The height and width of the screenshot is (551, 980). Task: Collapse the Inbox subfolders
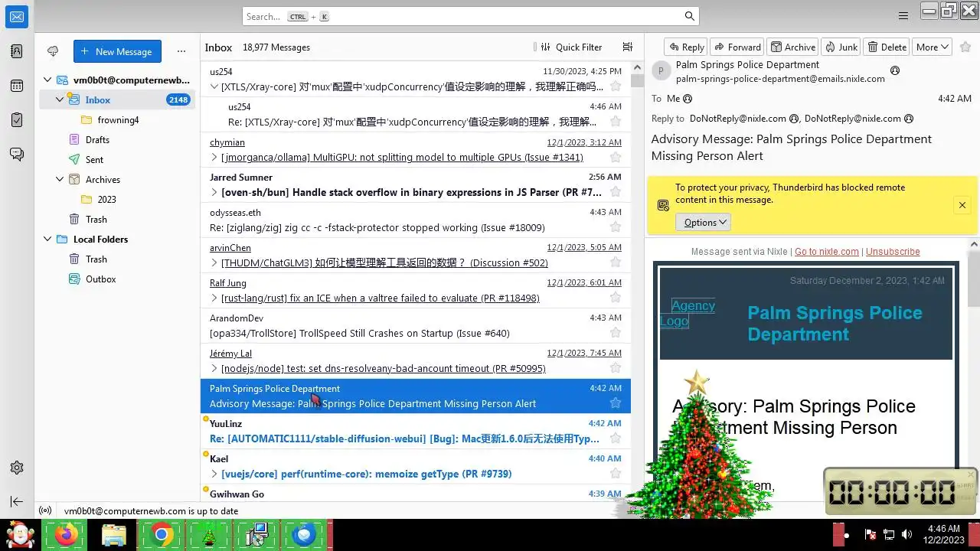pyautogui.click(x=60, y=99)
